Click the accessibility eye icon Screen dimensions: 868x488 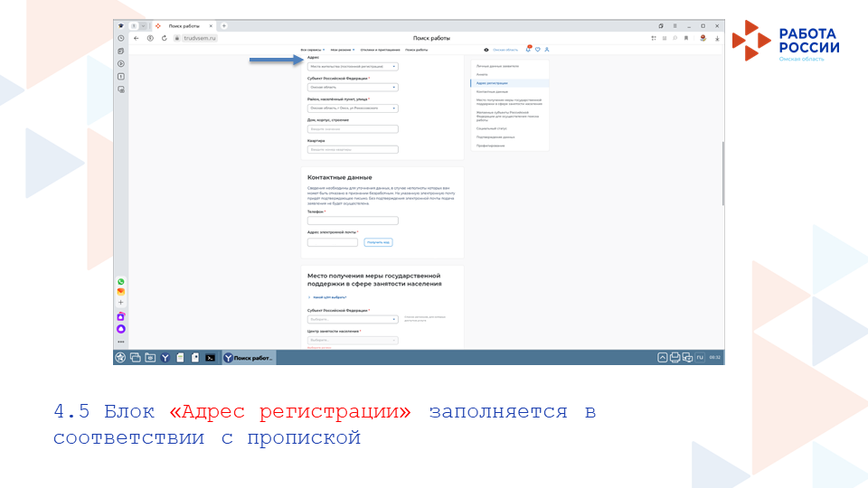(x=486, y=50)
